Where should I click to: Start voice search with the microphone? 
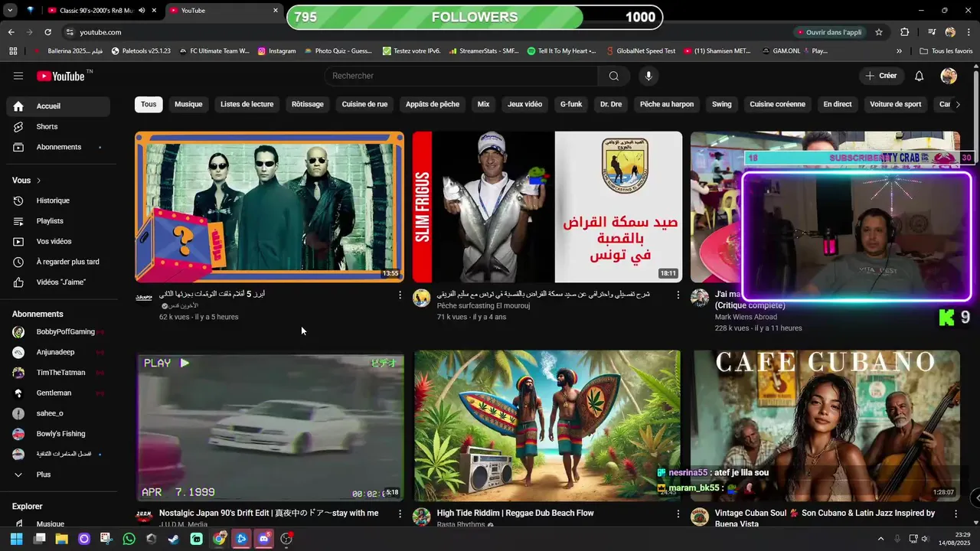pyautogui.click(x=648, y=76)
